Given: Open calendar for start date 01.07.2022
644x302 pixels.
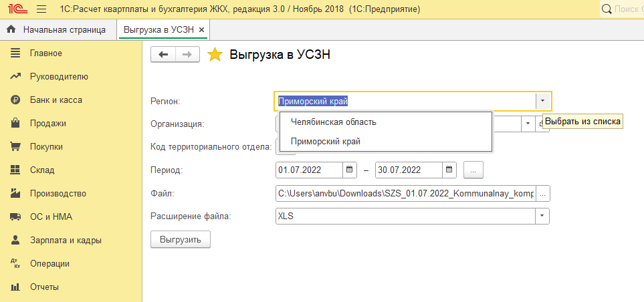Looking at the screenshot, I should 349,170.
